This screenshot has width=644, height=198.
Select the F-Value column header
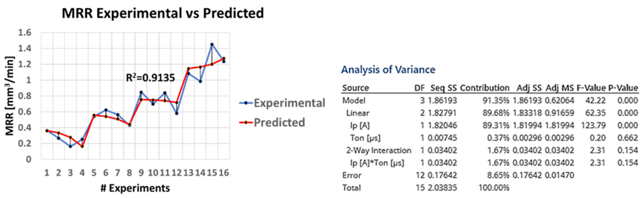(591, 88)
